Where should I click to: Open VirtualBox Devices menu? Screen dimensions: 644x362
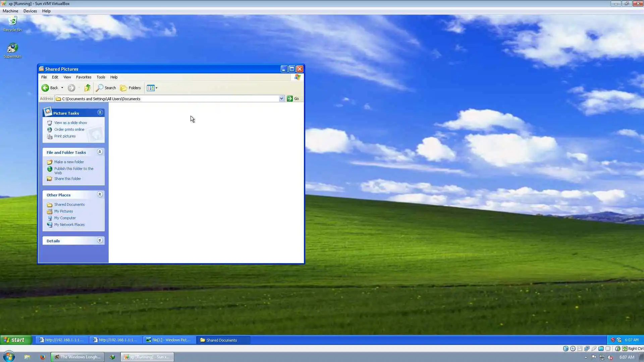coord(30,11)
